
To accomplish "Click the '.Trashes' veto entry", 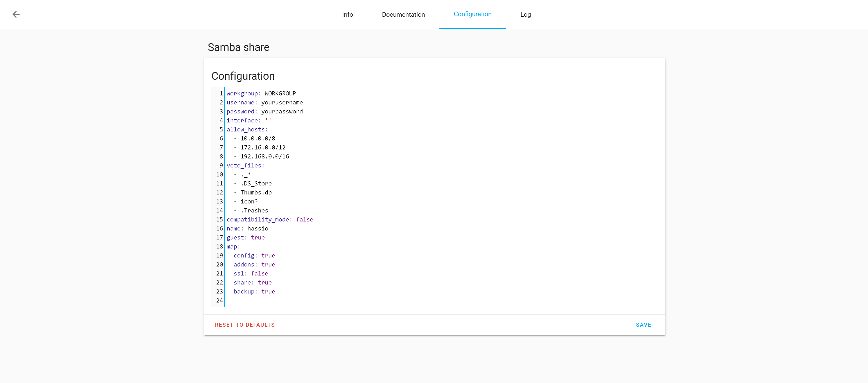I will (x=254, y=210).
